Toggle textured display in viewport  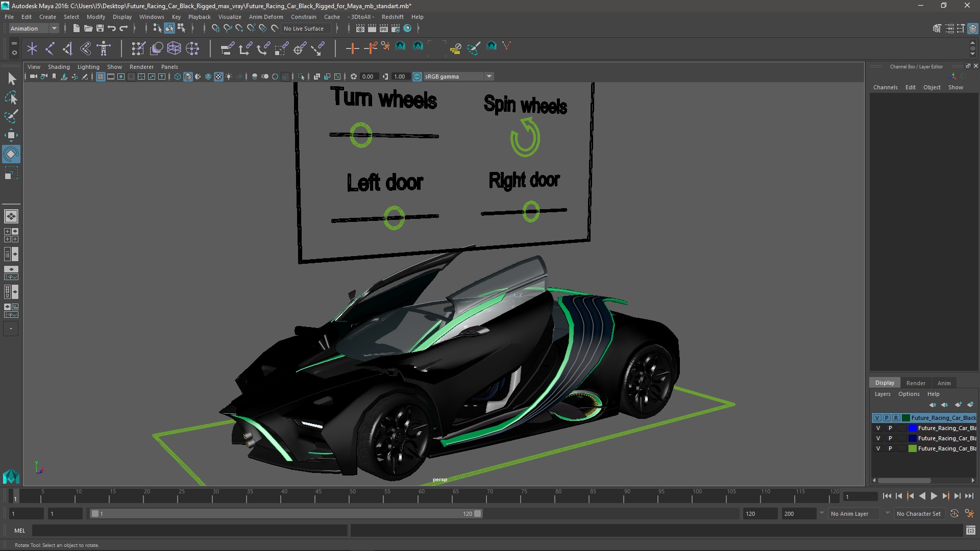click(x=218, y=77)
